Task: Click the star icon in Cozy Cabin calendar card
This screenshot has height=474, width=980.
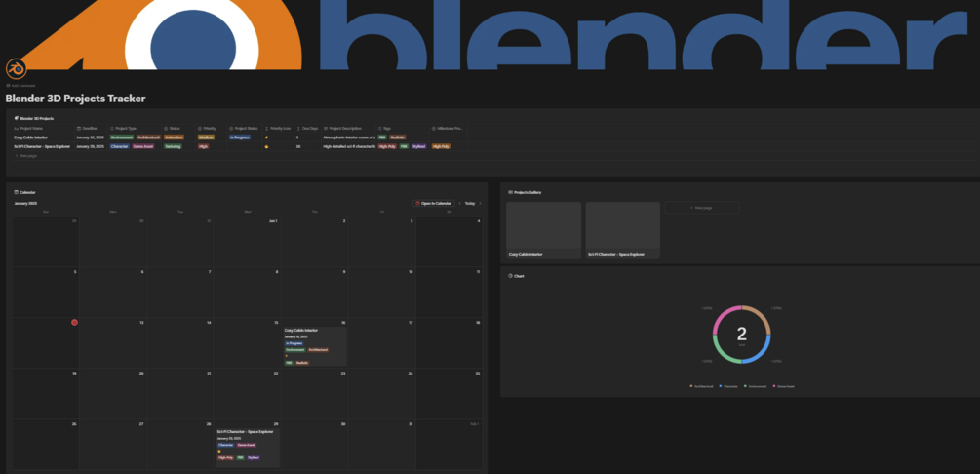Action: [287, 356]
